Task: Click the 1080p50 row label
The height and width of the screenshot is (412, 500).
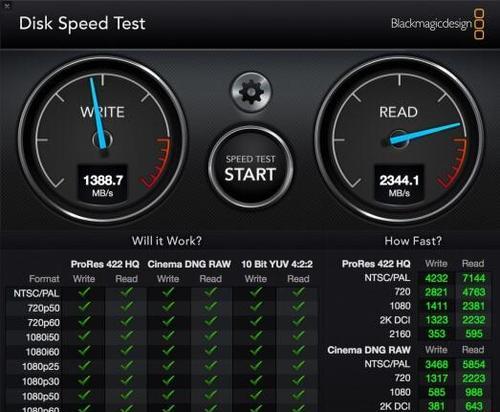Action: [41, 396]
